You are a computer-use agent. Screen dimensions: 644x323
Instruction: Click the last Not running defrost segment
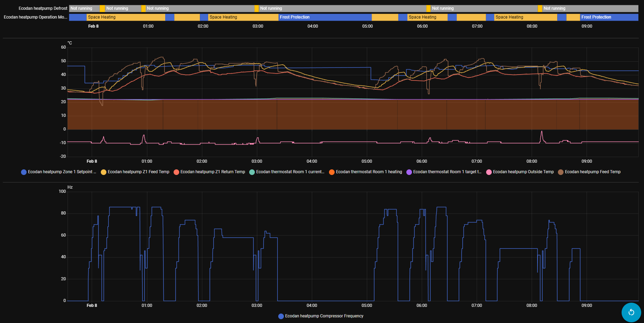[x=590, y=8]
